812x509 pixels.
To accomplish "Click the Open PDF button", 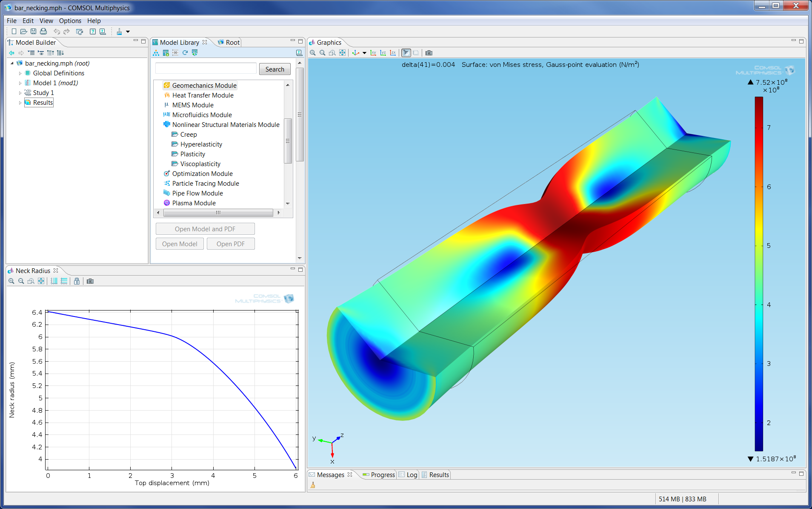I will [231, 244].
